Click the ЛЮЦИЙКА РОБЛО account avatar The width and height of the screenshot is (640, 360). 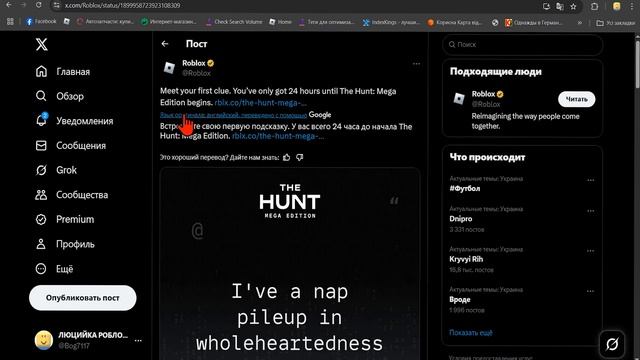44,340
